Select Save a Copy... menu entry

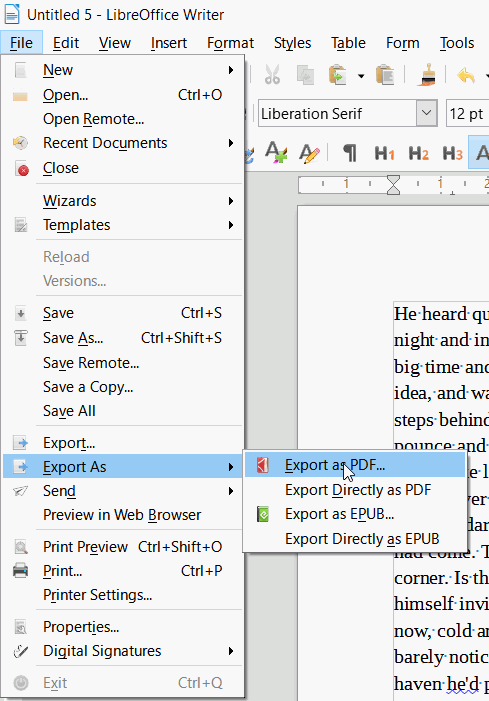click(123, 387)
